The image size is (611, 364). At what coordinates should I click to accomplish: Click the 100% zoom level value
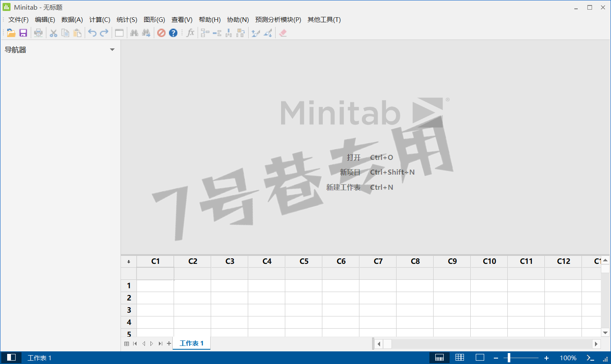[x=568, y=358]
